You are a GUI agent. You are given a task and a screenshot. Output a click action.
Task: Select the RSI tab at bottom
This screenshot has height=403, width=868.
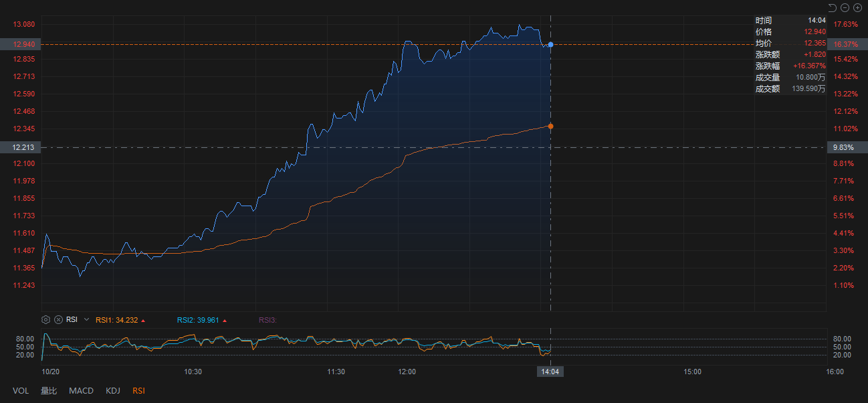138,390
